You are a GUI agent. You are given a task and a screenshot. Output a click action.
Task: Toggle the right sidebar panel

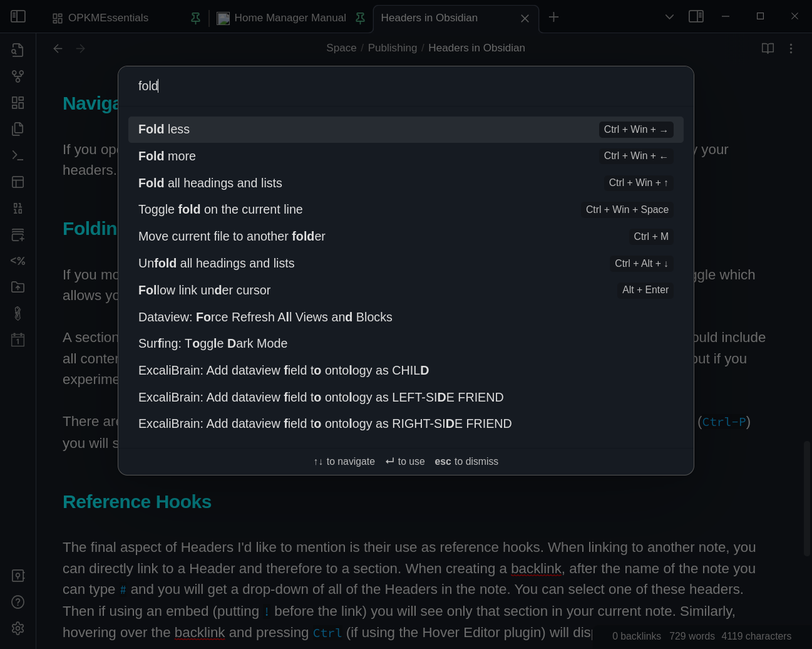click(x=696, y=17)
